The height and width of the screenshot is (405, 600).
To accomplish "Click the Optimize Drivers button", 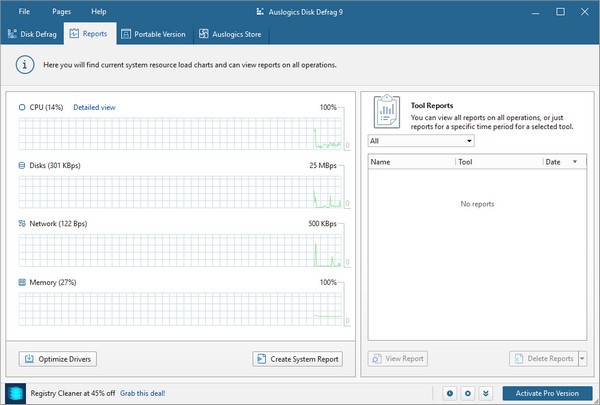I will [58, 359].
